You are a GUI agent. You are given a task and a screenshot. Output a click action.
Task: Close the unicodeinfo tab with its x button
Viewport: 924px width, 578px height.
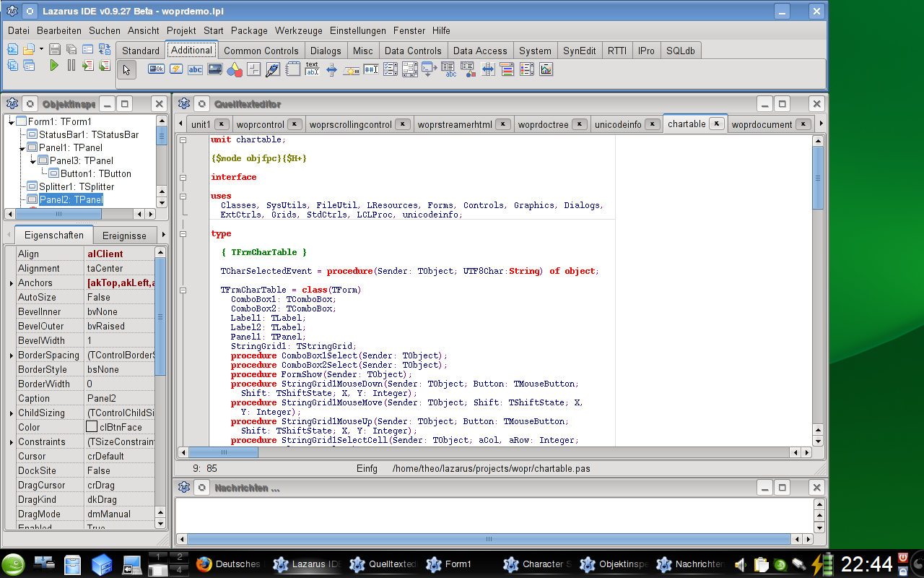[x=652, y=124]
